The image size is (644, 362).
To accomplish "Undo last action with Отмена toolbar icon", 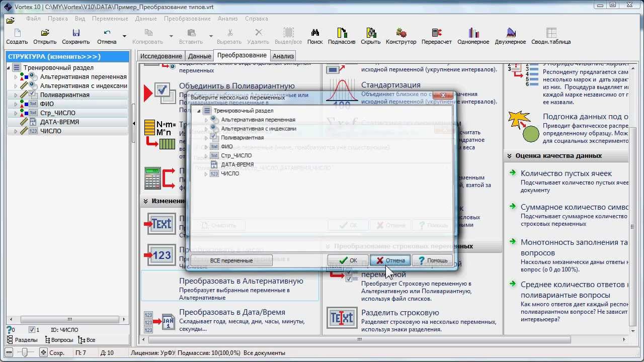I will coord(107,36).
